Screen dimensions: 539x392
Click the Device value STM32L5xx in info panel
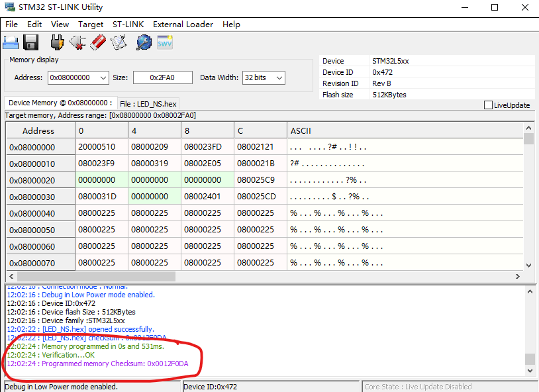coord(391,61)
